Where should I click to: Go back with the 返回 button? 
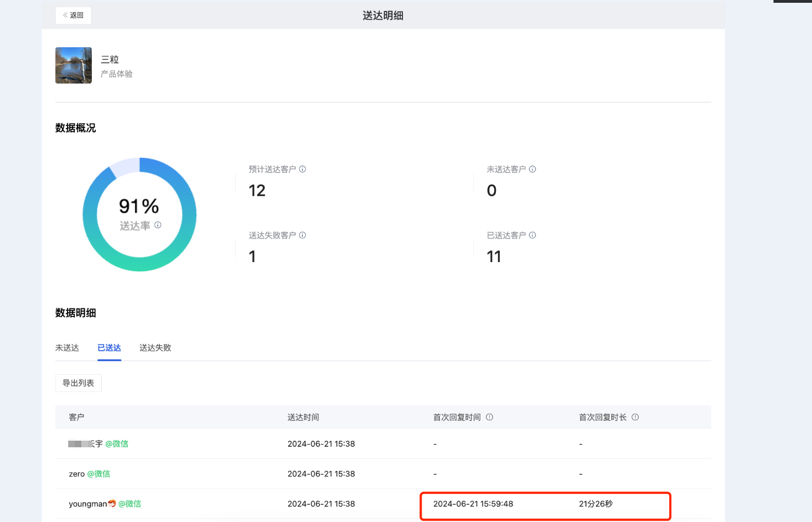73,15
